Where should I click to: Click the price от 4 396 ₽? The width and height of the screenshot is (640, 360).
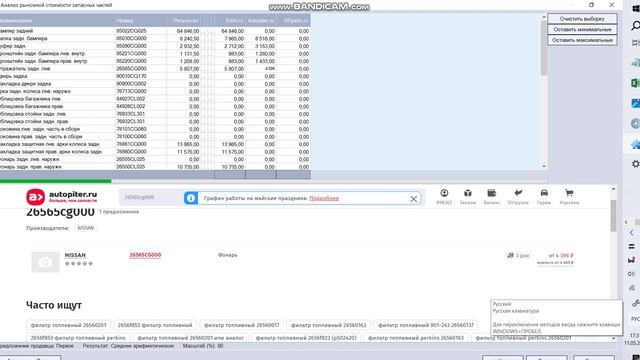point(561,256)
